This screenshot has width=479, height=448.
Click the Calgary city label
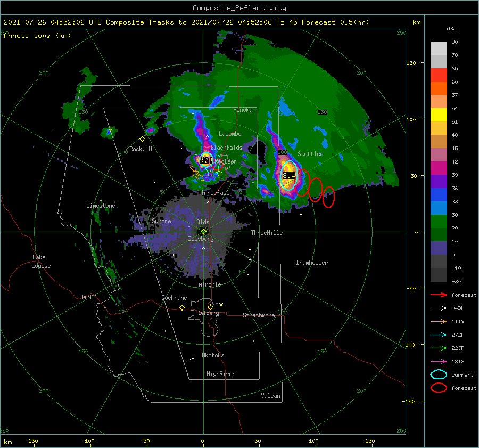coord(208,313)
